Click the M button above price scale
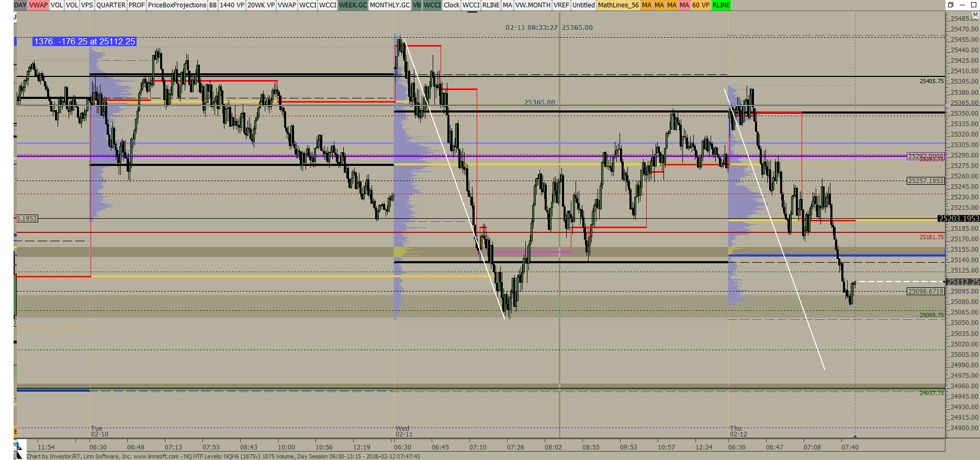This screenshot has width=980, height=460. click(x=975, y=15)
